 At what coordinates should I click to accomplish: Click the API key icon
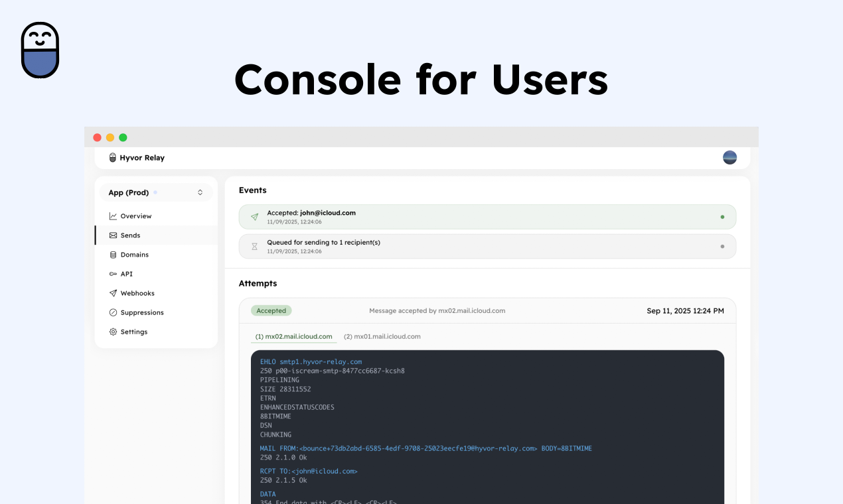(x=113, y=274)
